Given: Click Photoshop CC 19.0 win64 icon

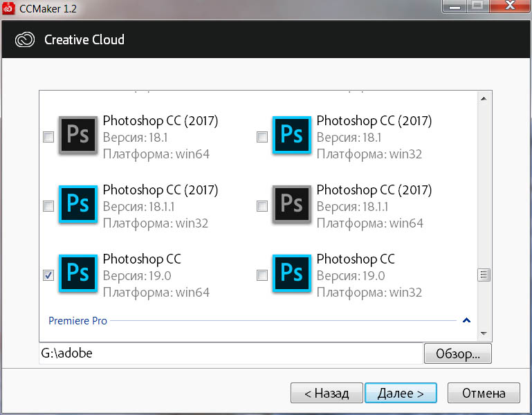Looking at the screenshot, I should coord(78,273).
